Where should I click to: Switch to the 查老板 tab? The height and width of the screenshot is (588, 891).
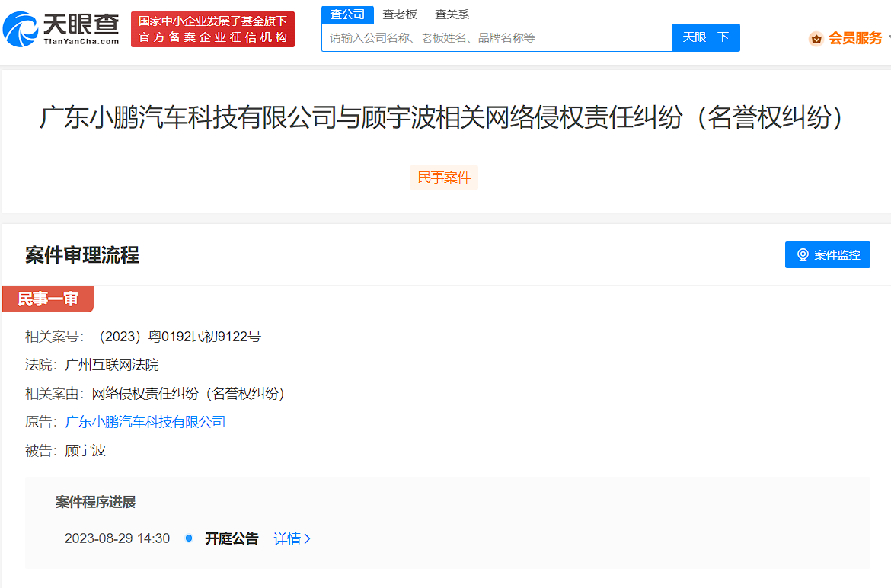(x=400, y=14)
